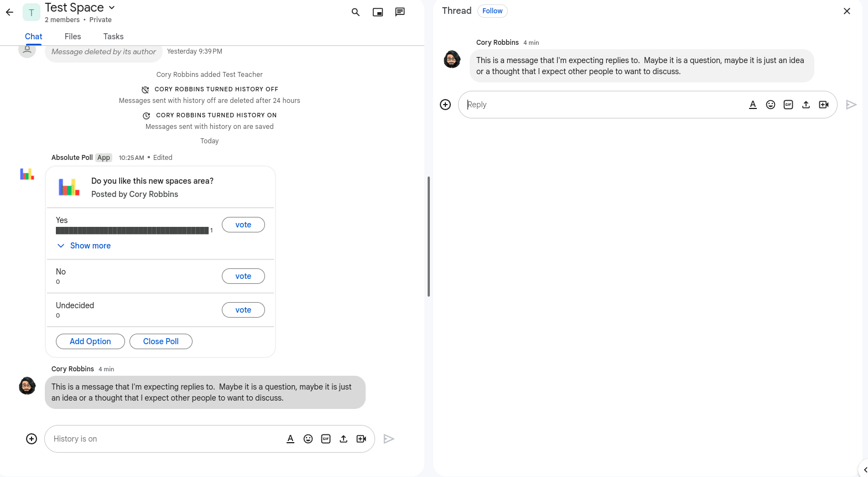Follow the thread
The image size is (868, 477).
click(x=492, y=11)
